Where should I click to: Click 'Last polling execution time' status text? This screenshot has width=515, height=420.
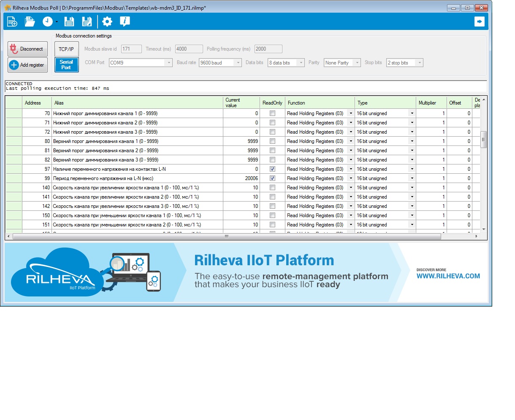[x=57, y=89]
